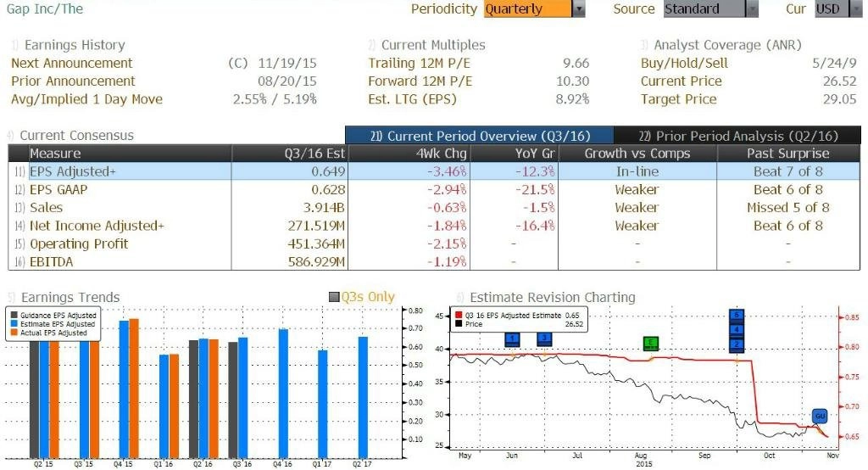Click the blue event marker 3 in June
The width and height of the screenshot is (868, 470).
click(544, 339)
